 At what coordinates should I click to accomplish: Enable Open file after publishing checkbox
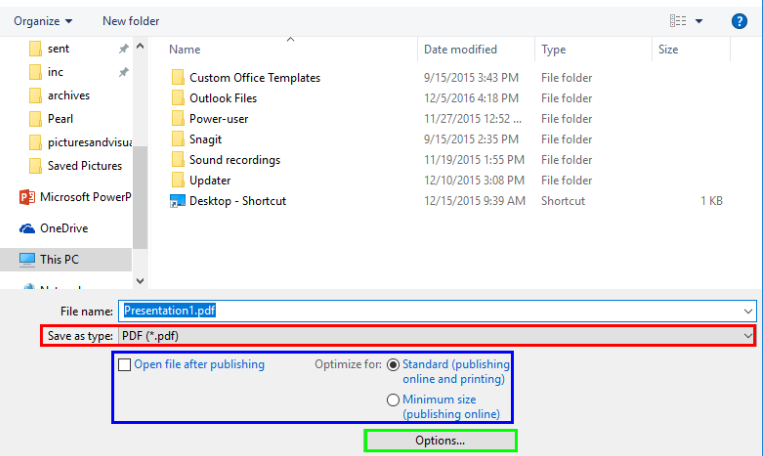pos(124,365)
